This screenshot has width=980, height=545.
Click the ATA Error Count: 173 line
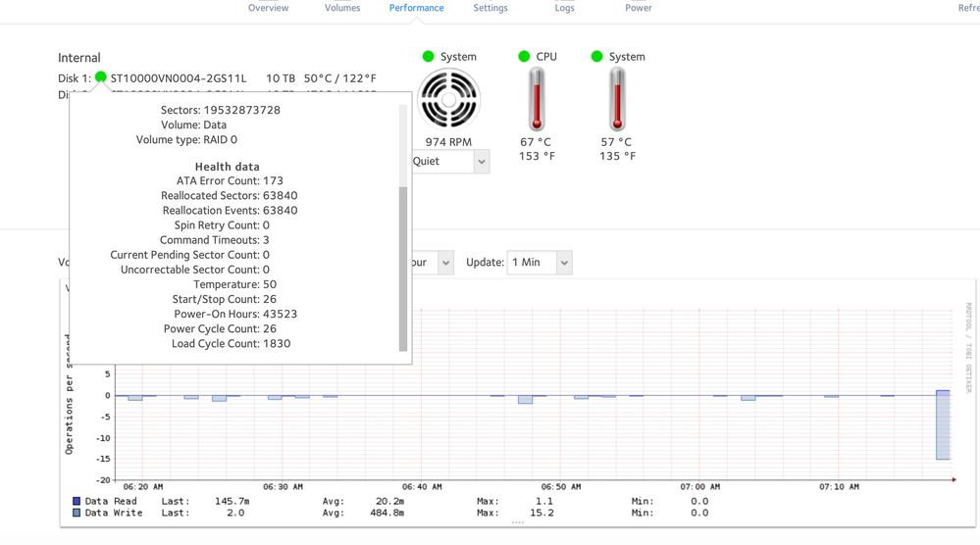(x=230, y=180)
